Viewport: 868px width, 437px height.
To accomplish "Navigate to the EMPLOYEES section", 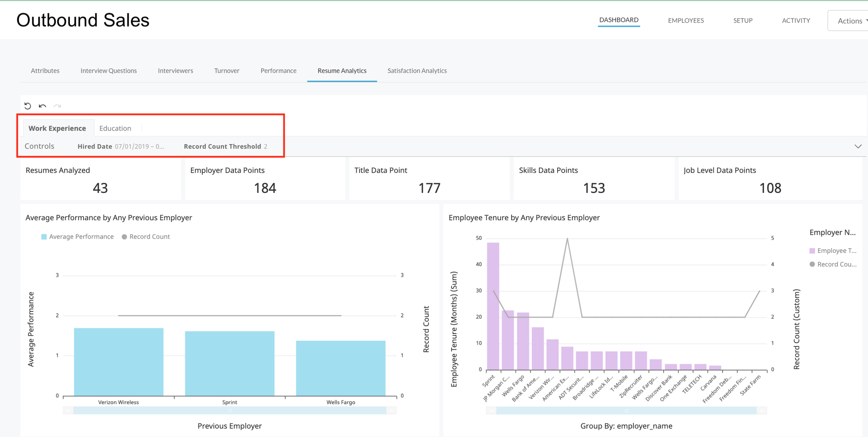I will [x=685, y=20].
